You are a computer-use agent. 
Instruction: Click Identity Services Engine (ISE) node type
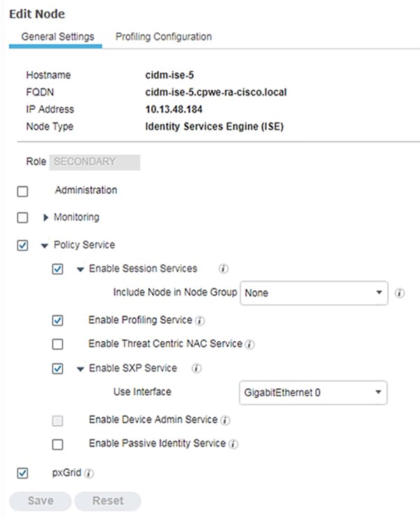tap(214, 127)
